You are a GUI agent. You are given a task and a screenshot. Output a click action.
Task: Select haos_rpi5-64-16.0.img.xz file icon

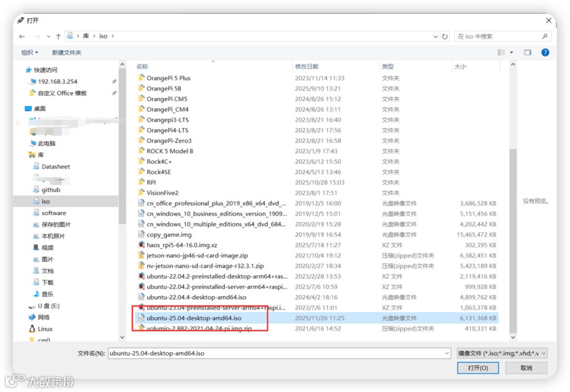[141, 245]
